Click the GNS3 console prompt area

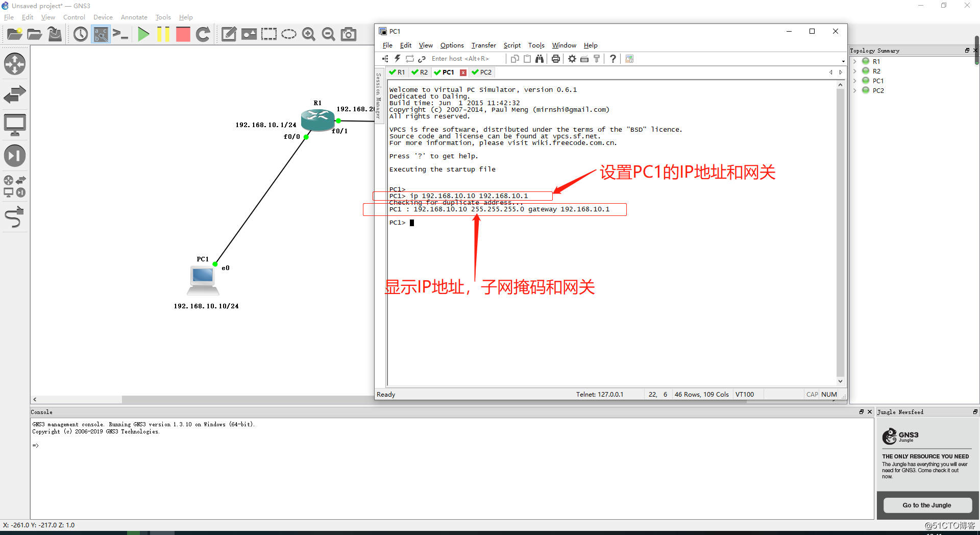(36, 446)
